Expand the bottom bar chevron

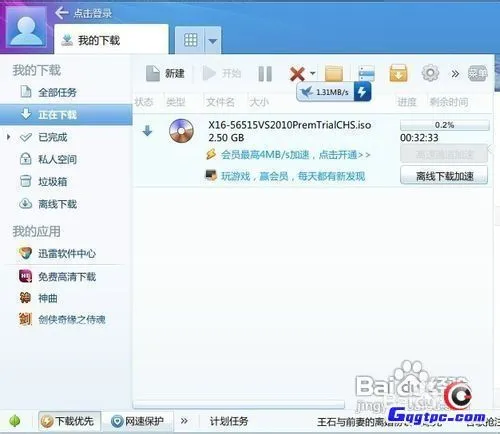click(x=184, y=421)
